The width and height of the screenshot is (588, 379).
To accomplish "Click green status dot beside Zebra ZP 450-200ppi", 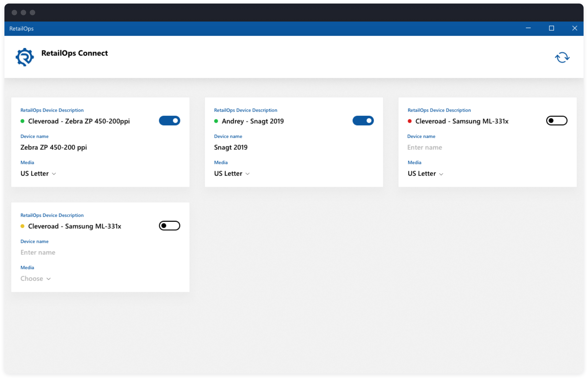I will [x=22, y=121].
